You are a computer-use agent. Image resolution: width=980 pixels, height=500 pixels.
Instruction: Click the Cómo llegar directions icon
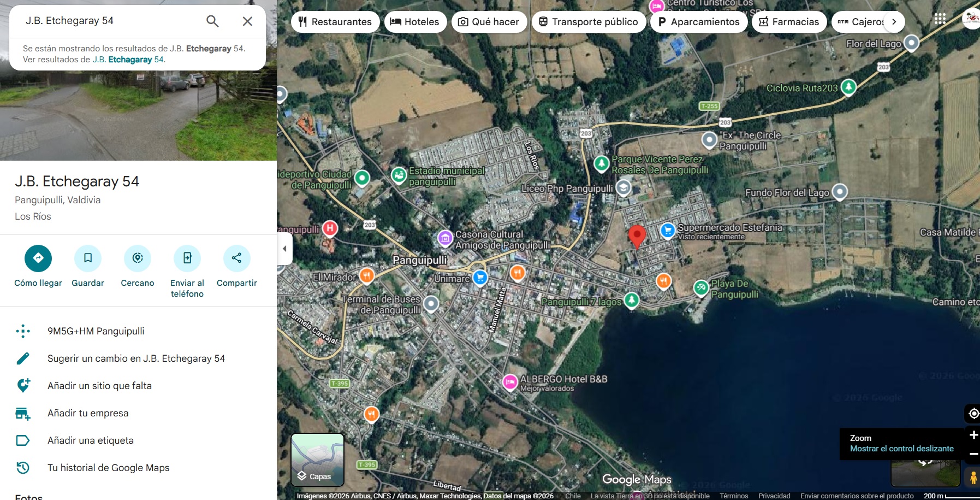(38, 258)
